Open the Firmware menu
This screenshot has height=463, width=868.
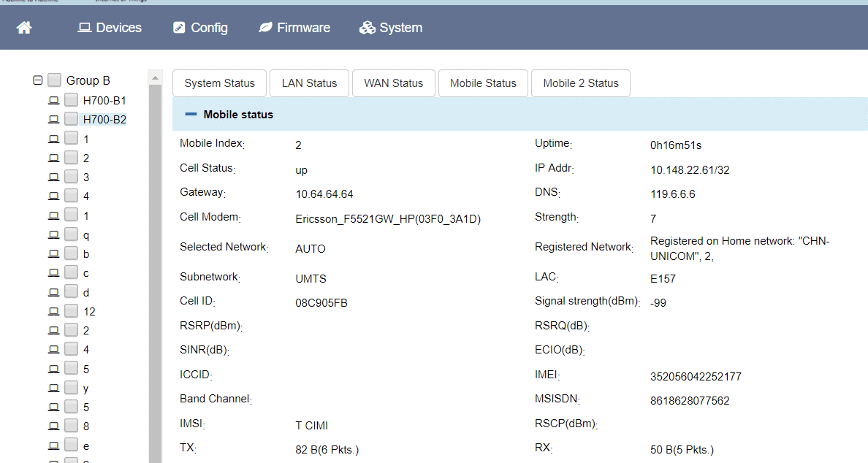[294, 28]
